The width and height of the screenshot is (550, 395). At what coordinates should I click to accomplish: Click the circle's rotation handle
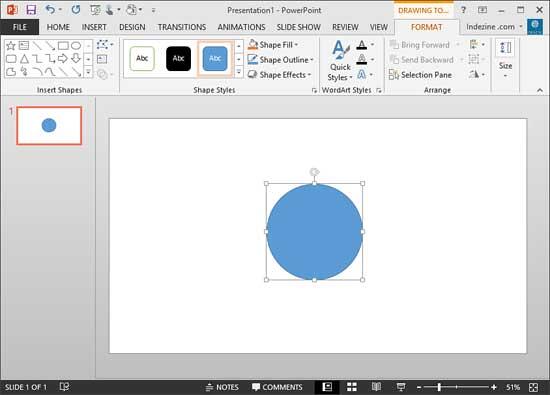[314, 172]
